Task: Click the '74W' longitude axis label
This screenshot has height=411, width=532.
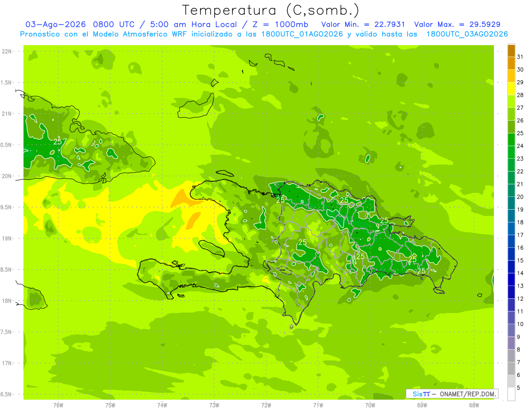Action: (162, 405)
